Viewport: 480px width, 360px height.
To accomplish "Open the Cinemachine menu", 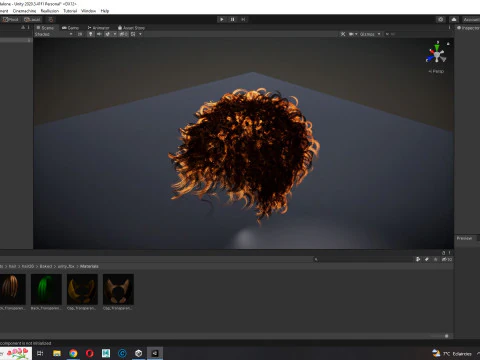I will point(24,11).
